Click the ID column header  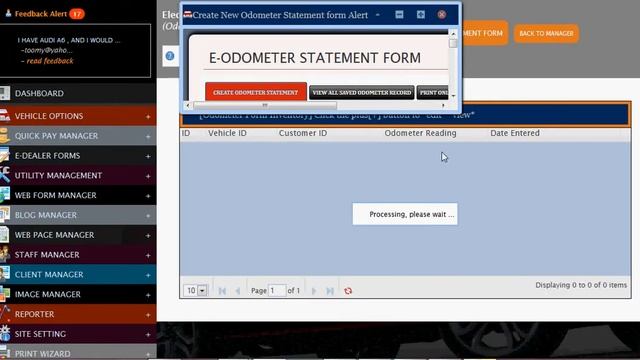186,133
